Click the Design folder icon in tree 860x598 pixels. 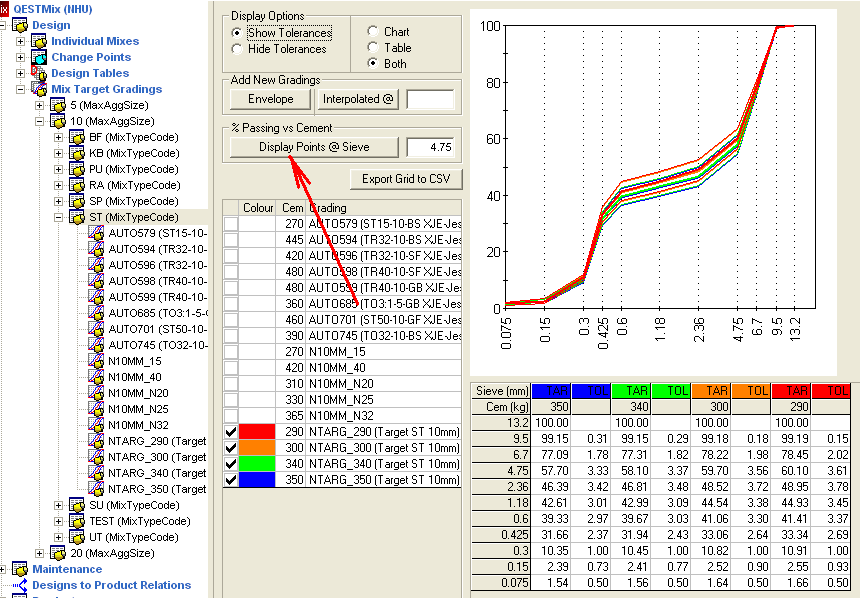pyautogui.click(x=21, y=25)
